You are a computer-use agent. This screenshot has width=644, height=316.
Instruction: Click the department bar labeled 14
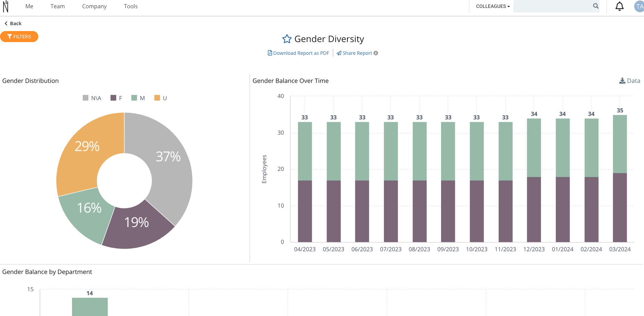90,307
